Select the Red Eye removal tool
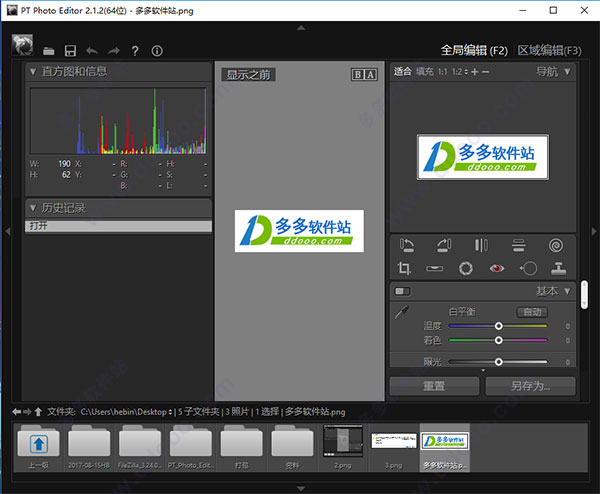 click(x=497, y=268)
